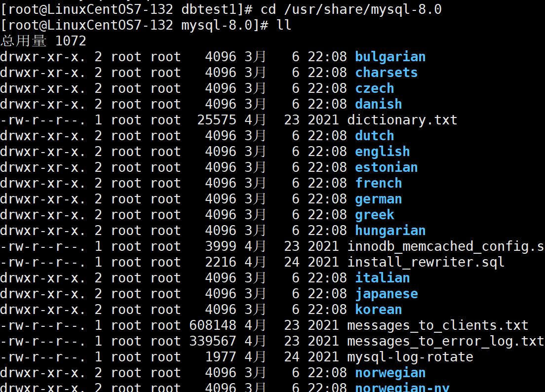Click the dutch directory name
The image size is (545, 392).
[374, 136]
